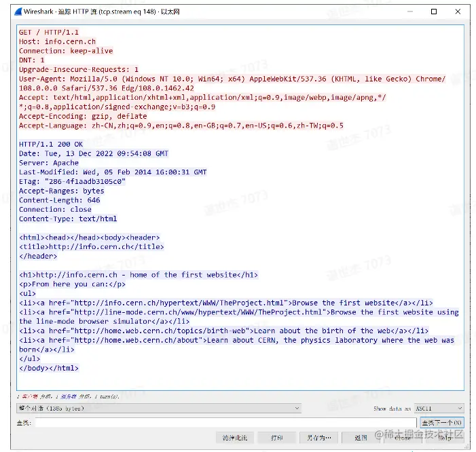The image size is (476, 452).
Task: Close the Wireshark HTTP stream window
Action: click(x=458, y=12)
